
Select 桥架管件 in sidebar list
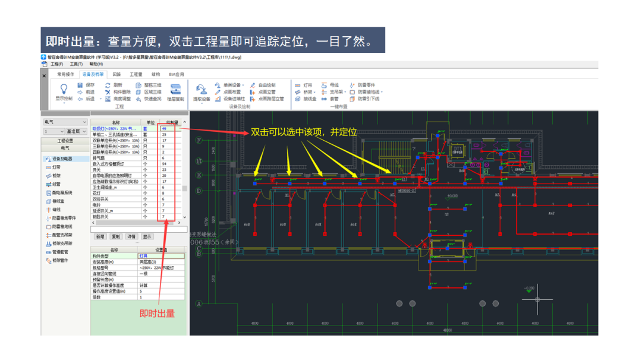(57, 261)
